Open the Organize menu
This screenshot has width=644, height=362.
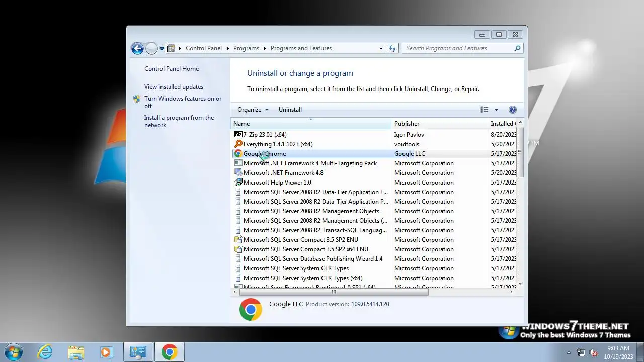pyautogui.click(x=253, y=110)
